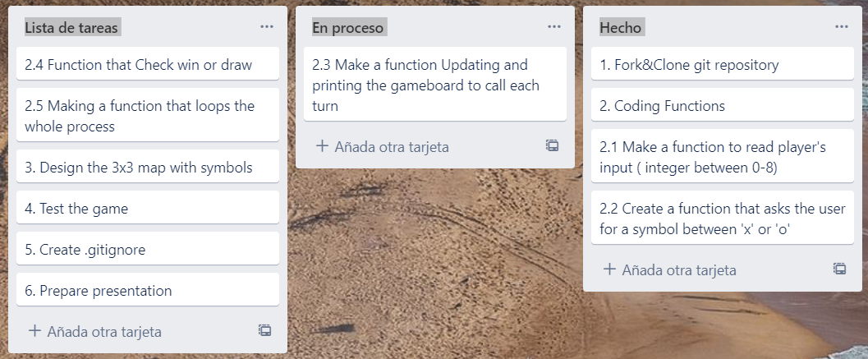Open card 2.4 Function that Check win or draw
Image resolution: width=868 pixels, height=359 pixels.
[148, 64]
